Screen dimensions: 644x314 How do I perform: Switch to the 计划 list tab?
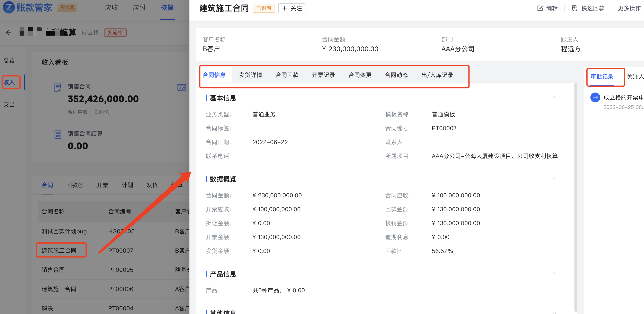(127, 185)
